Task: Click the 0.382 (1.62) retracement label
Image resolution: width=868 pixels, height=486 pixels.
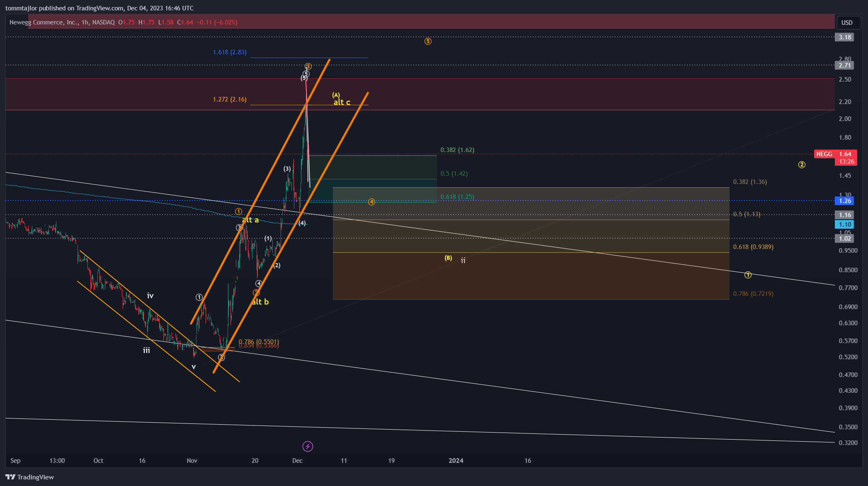Action: tap(457, 150)
